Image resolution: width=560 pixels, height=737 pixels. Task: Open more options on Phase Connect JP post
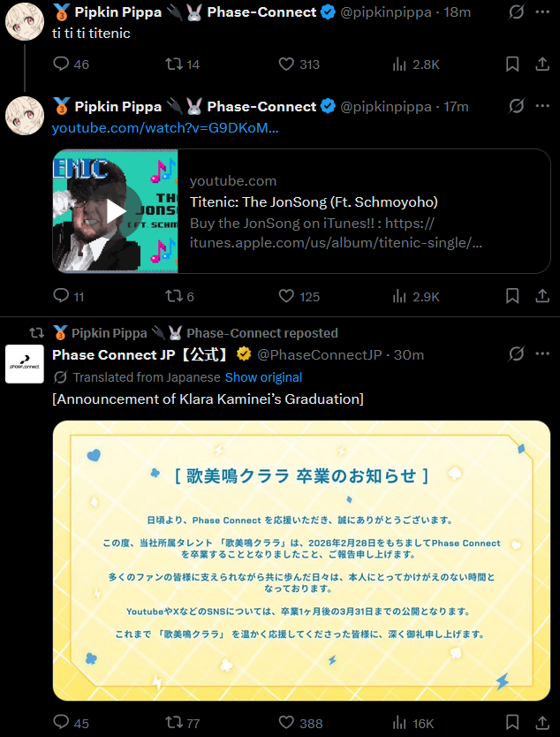pos(542,354)
